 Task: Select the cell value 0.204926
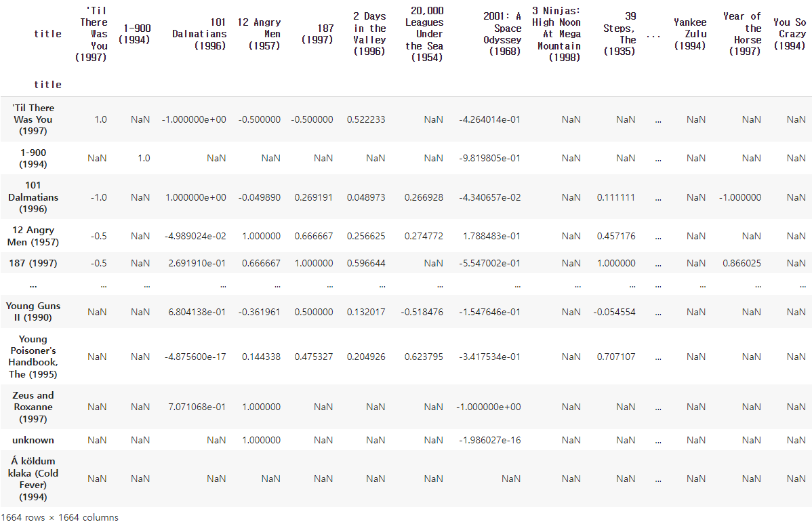point(366,357)
